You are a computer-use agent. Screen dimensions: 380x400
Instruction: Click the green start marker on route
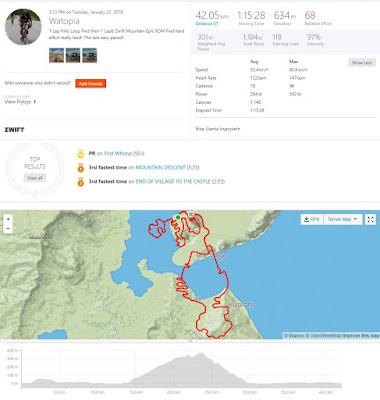[178, 217]
